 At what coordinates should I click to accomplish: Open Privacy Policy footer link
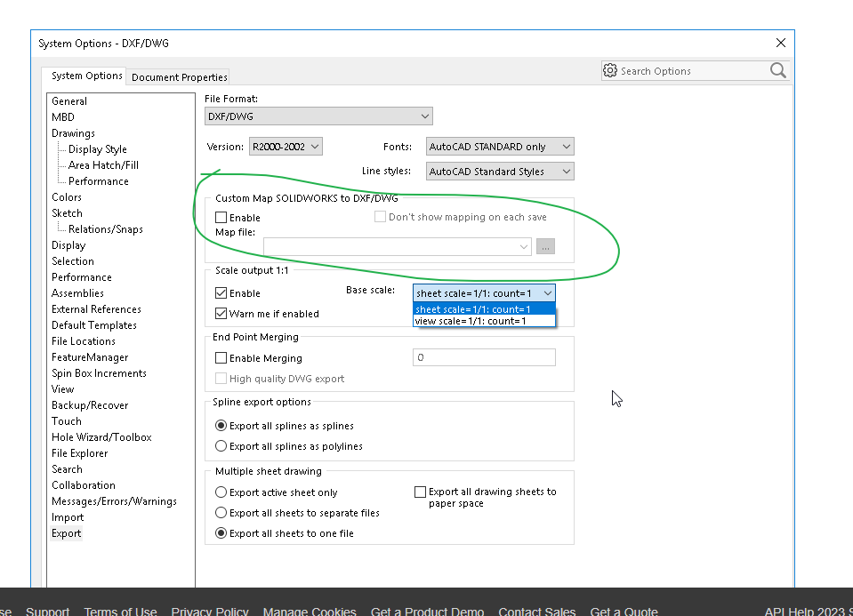click(210, 611)
